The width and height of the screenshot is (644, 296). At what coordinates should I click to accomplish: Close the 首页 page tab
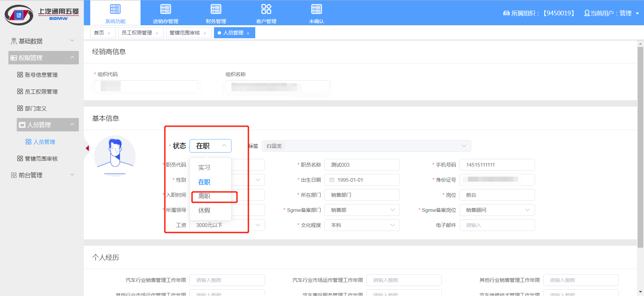click(109, 33)
